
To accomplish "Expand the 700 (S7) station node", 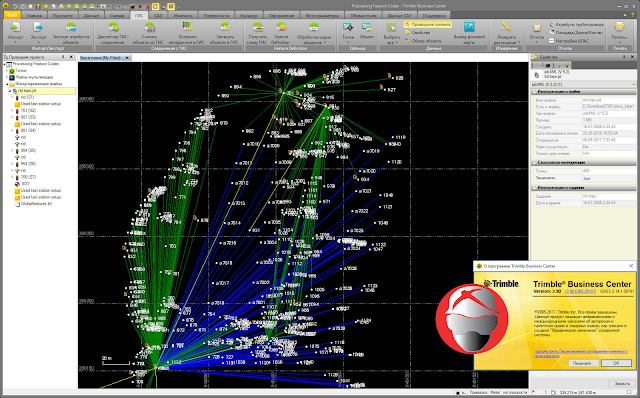I will tap(12, 177).
